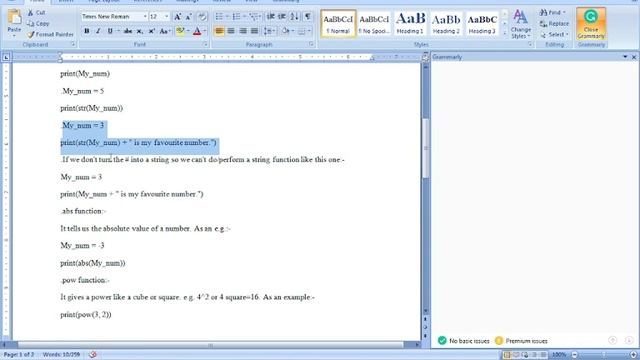Open Paragraph dialog launcher

[x=311, y=44]
